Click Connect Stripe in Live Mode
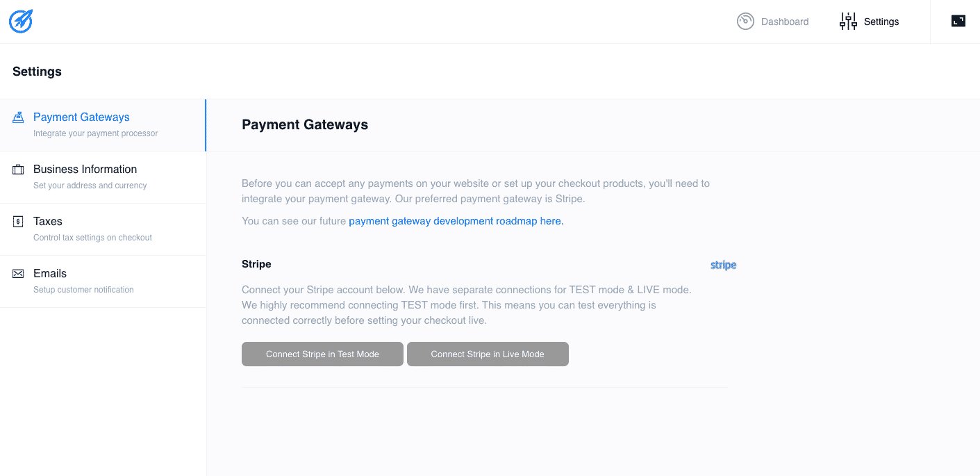This screenshot has height=476, width=980. [488, 354]
